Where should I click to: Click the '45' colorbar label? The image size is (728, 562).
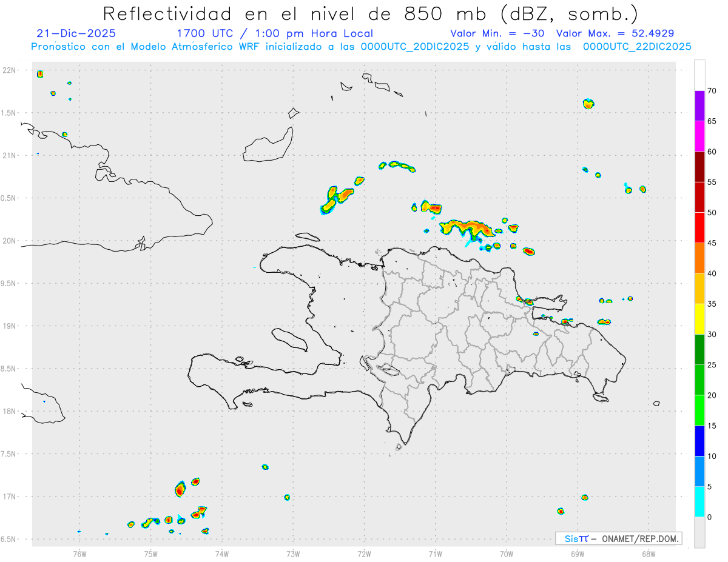point(712,243)
